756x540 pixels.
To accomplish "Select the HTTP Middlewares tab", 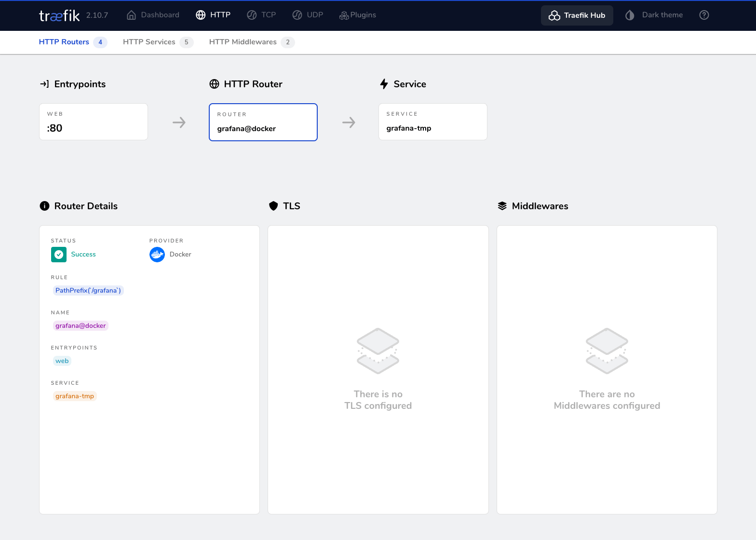I will [x=252, y=42].
